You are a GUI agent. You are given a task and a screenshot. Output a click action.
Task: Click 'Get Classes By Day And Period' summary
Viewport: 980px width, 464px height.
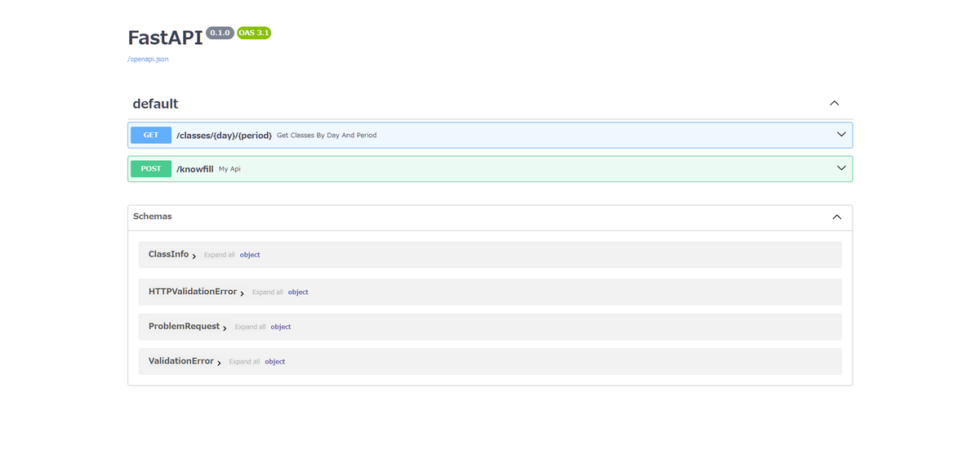(x=327, y=135)
